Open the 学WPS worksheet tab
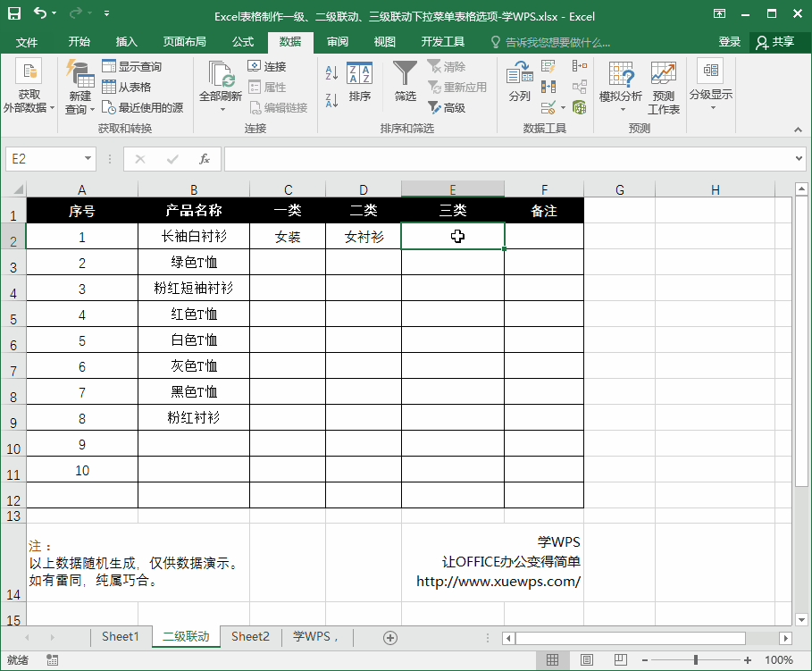Screen dimensions: 812x671 [316, 636]
